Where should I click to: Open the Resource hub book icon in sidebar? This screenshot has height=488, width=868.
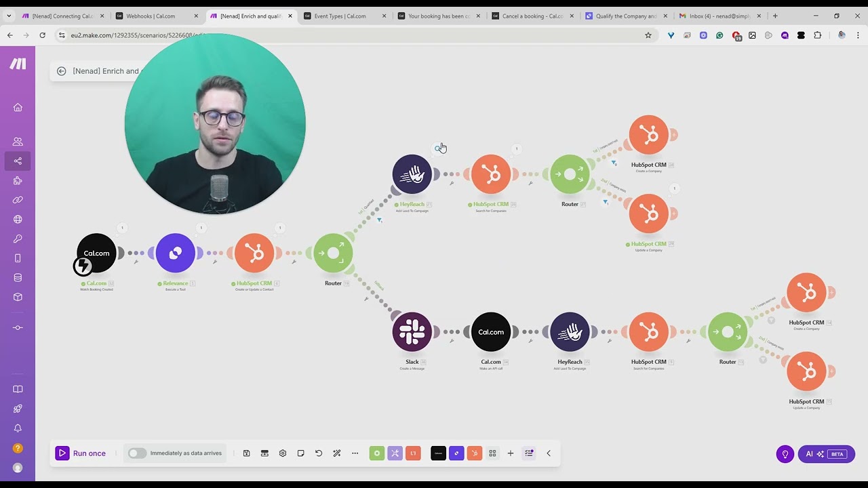pyautogui.click(x=18, y=389)
